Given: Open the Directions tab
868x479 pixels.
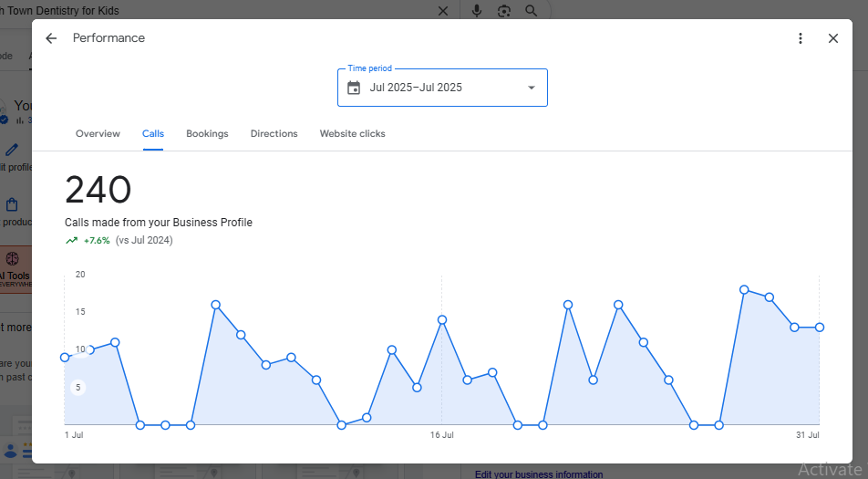Looking at the screenshot, I should point(274,134).
